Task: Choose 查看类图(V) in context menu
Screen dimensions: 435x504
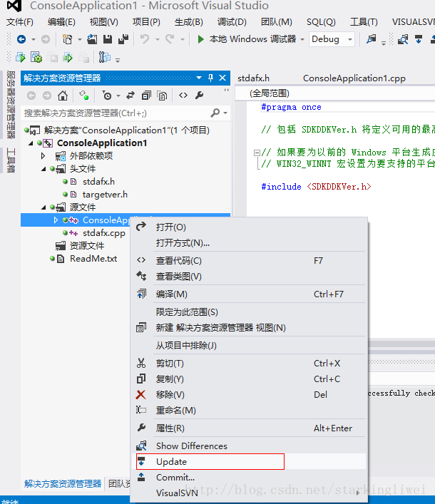Action: (x=249, y=277)
